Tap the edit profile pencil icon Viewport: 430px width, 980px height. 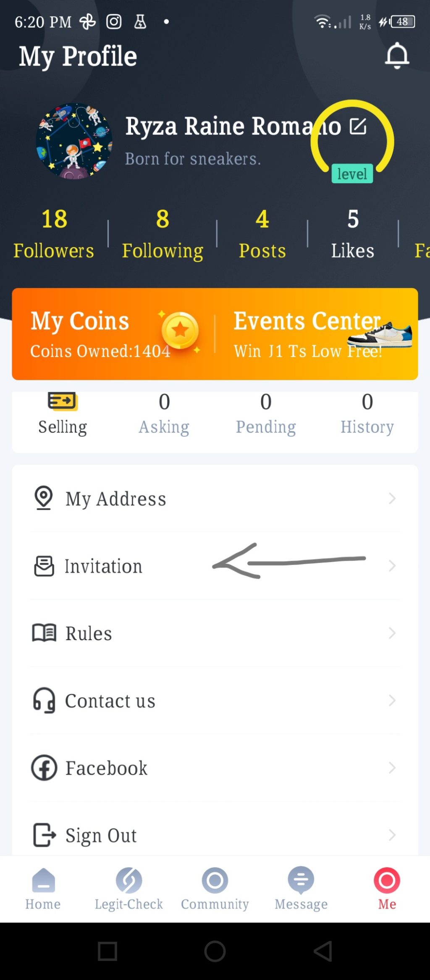point(358,126)
